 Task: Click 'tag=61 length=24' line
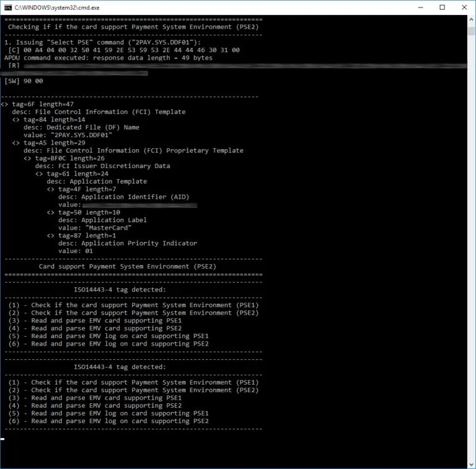[72, 174]
